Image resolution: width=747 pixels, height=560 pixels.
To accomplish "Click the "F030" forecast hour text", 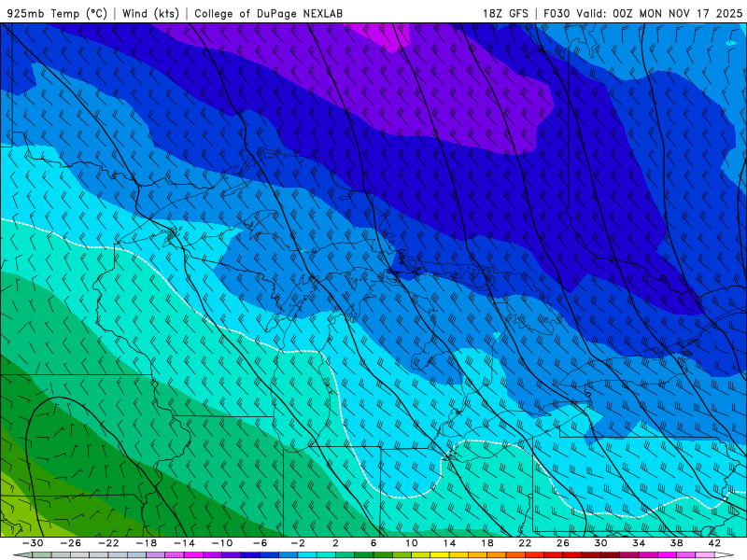I will (557, 13).
